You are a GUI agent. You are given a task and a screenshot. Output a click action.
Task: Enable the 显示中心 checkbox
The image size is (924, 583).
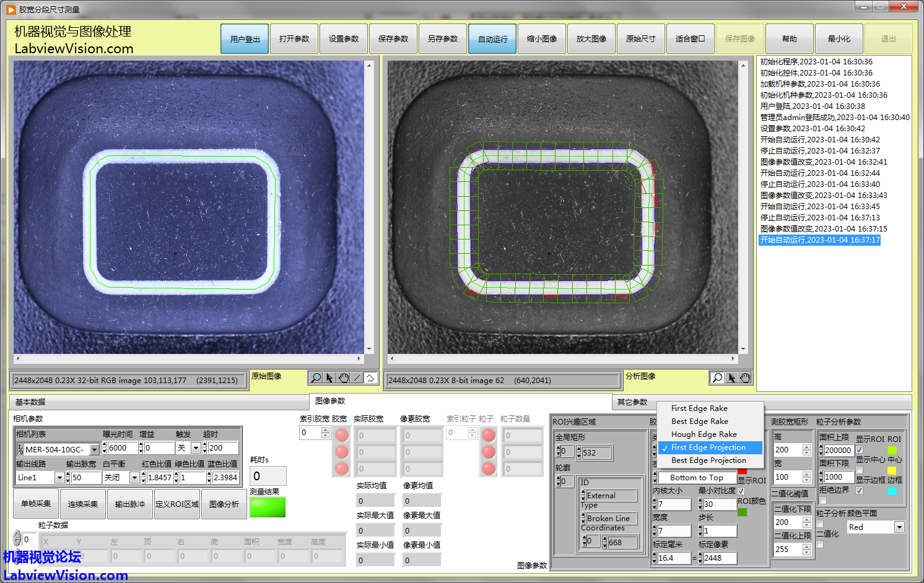pyautogui.click(x=860, y=470)
